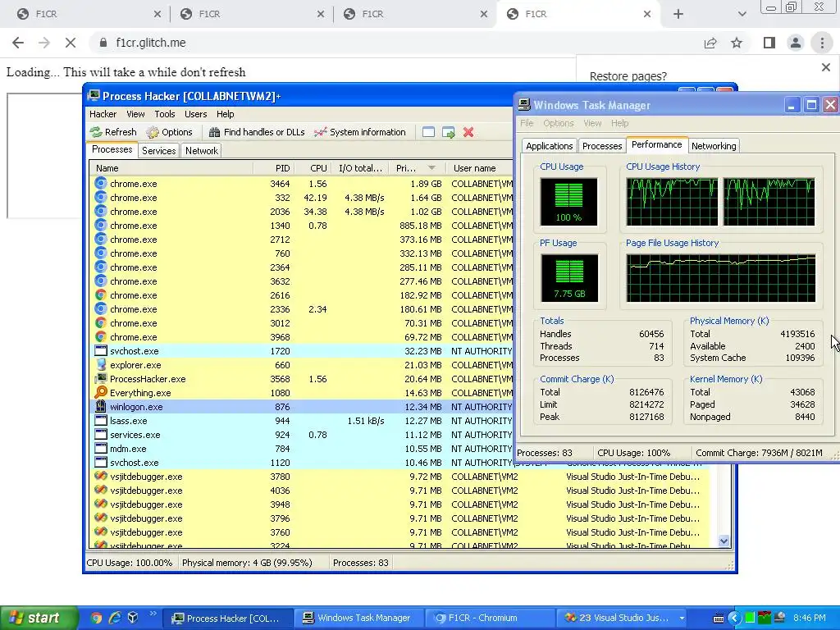This screenshot has width=840, height=630.
Task: Expand quick launch overflow chevron
Action: (153, 614)
